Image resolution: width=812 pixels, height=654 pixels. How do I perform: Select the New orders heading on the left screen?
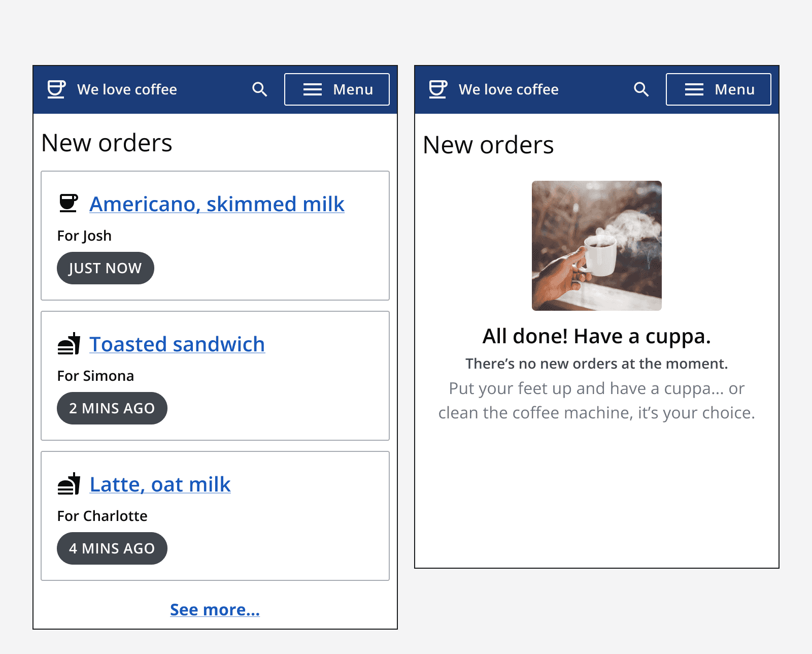(x=107, y=143)
